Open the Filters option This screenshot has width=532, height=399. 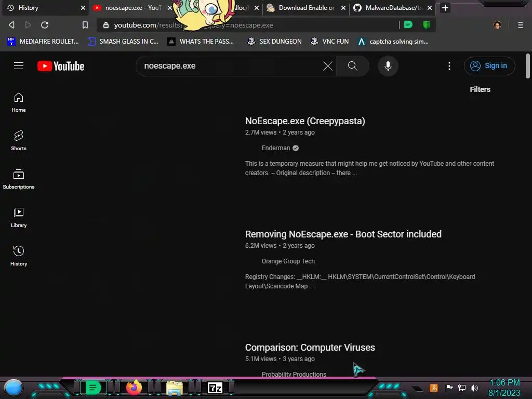tap(480, 89)
